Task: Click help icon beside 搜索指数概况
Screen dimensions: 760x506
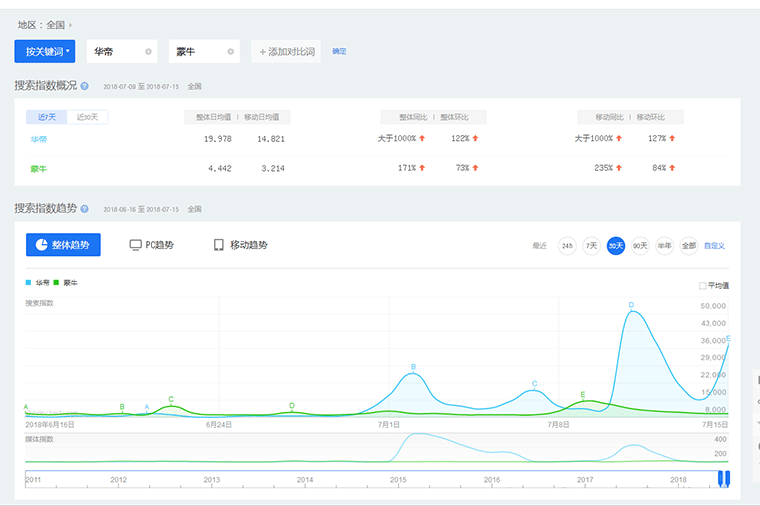Action: [85, 86]
